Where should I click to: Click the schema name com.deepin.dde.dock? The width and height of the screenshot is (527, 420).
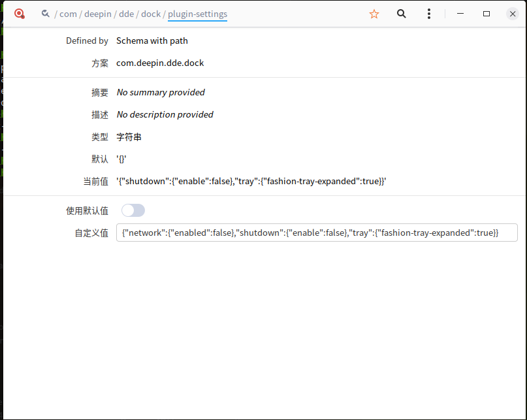pyautogui.click(x=160, y=63)
